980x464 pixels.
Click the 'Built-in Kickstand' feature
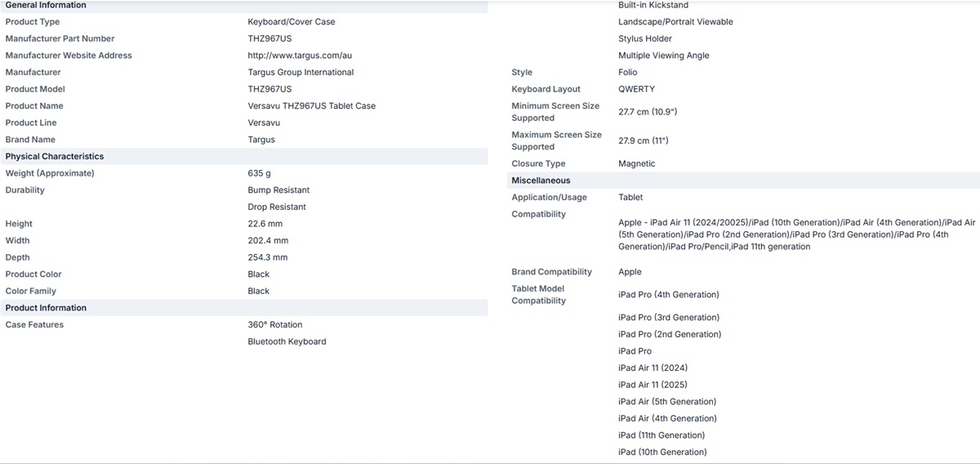(653, 5)
